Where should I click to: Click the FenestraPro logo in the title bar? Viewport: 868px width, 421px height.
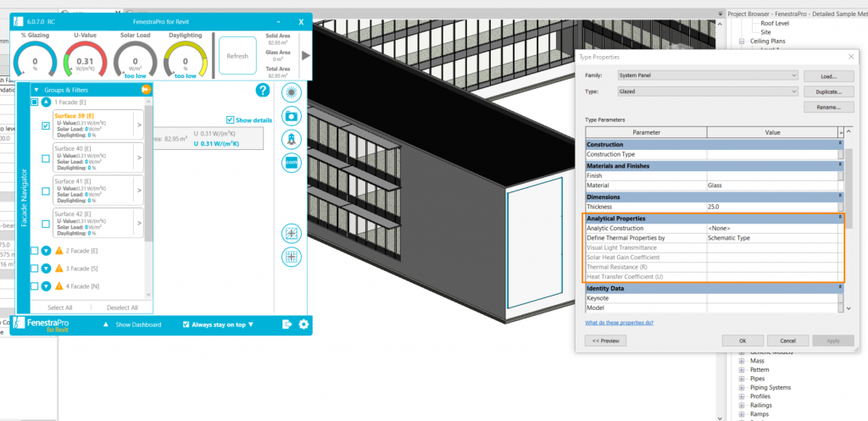coord(18,22)
